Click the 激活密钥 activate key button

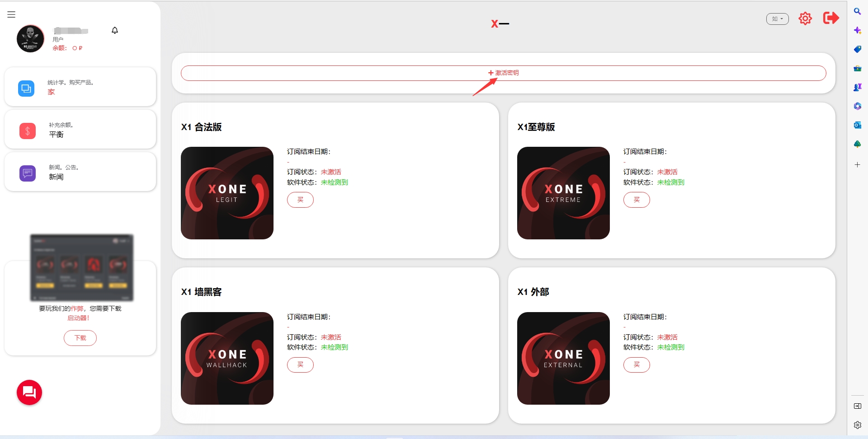point(503,73)
